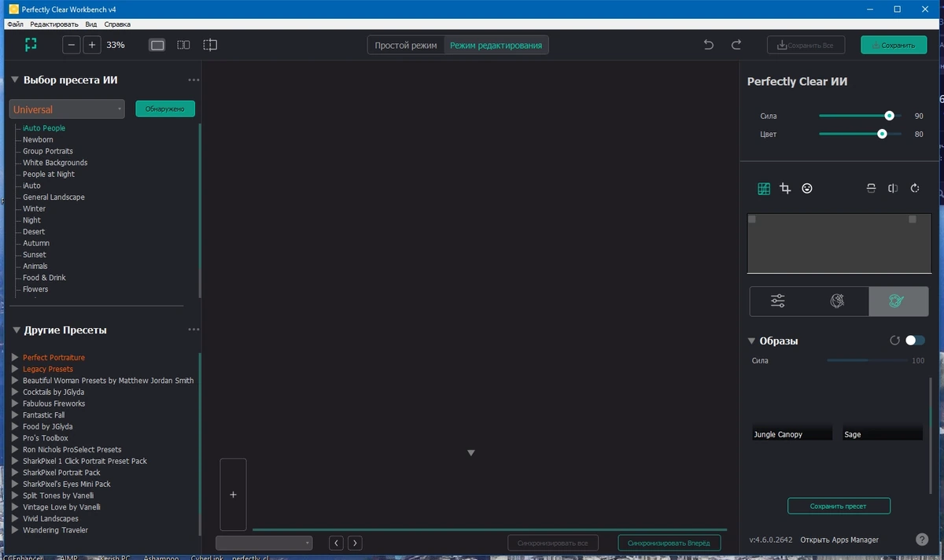Open the Файл menu

[15, 24]
